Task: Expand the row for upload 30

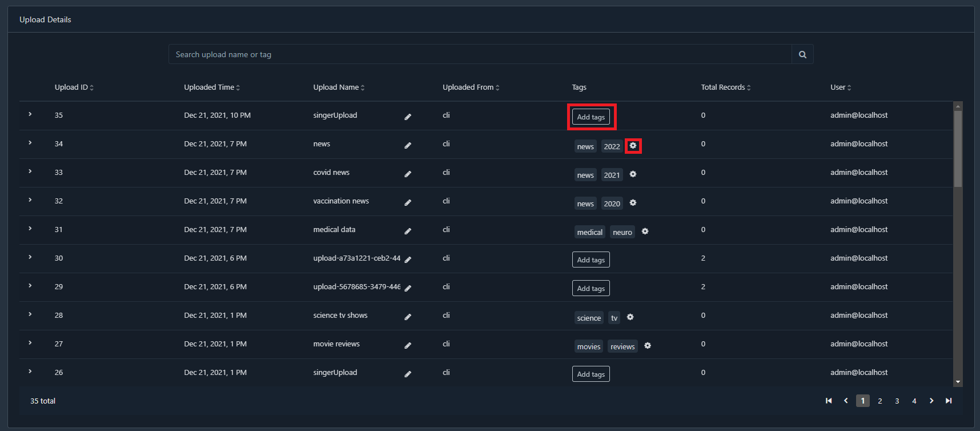Action: [30, 257]
